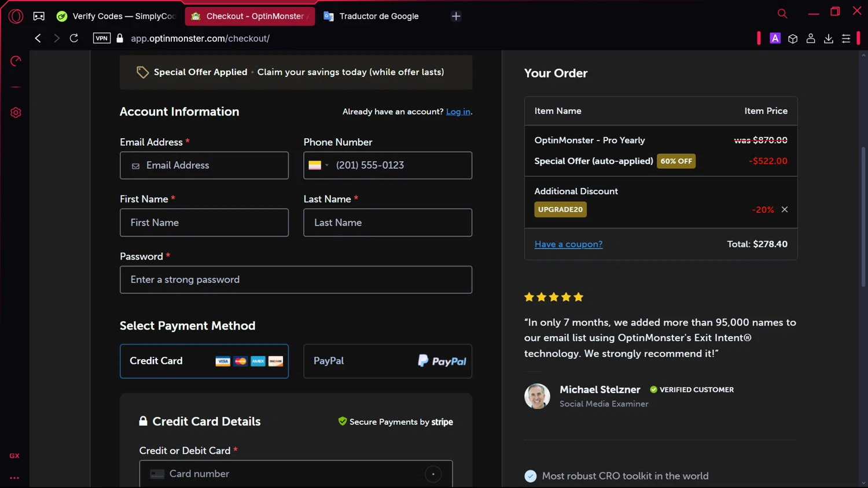
Task: Go back with the back arrow
Action: 38,38
